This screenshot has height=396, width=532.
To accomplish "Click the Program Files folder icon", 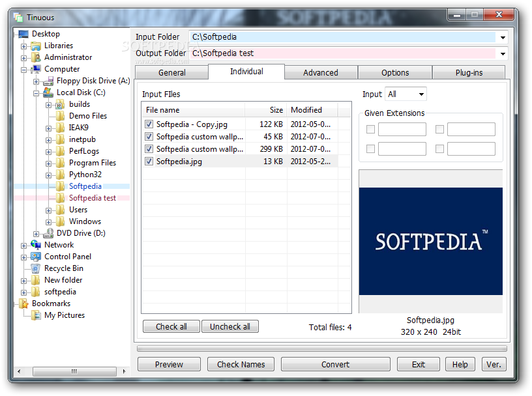I will (x=61, y=163).
